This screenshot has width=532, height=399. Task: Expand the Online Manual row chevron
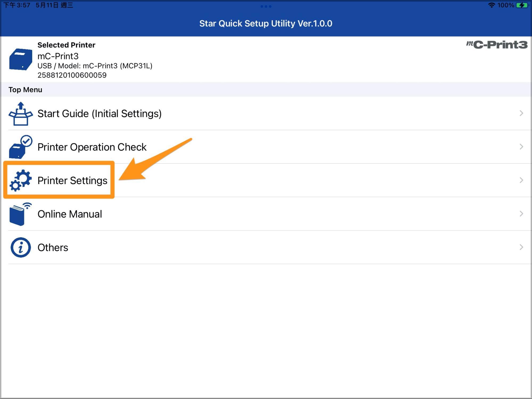click(521, 214)
